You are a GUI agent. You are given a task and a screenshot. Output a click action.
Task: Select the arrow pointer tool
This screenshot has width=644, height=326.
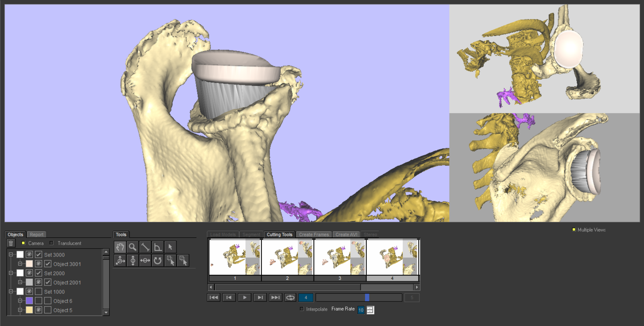(170, 247)
